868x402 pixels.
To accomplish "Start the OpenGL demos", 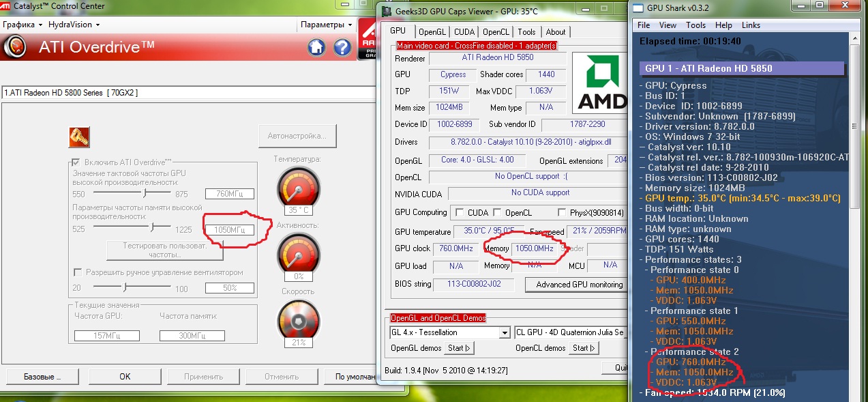I will [460, 348].
